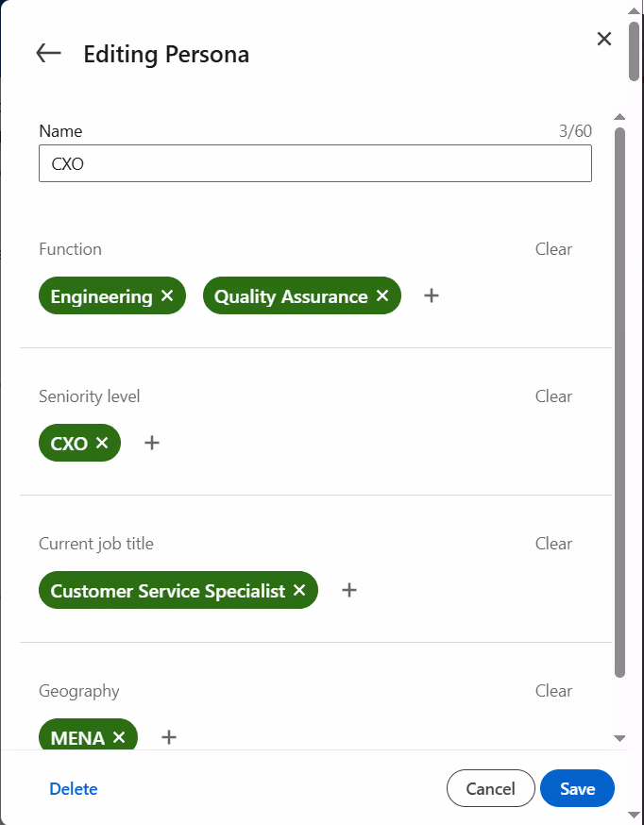The image size is (644, 825).
Task: Remove the Customer Service Specialist tag
Action: (x=299, y=590)
